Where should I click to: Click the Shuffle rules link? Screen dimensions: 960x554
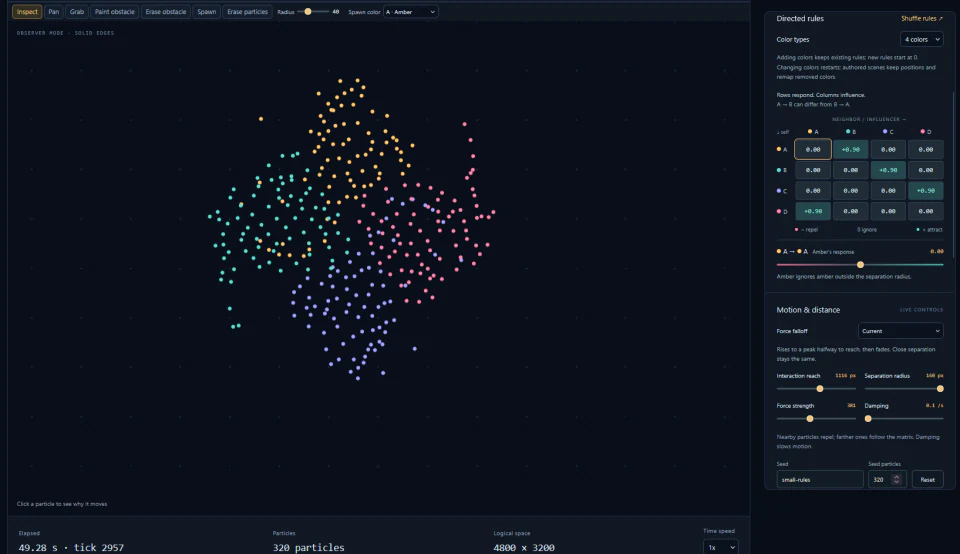pos(921,18)
